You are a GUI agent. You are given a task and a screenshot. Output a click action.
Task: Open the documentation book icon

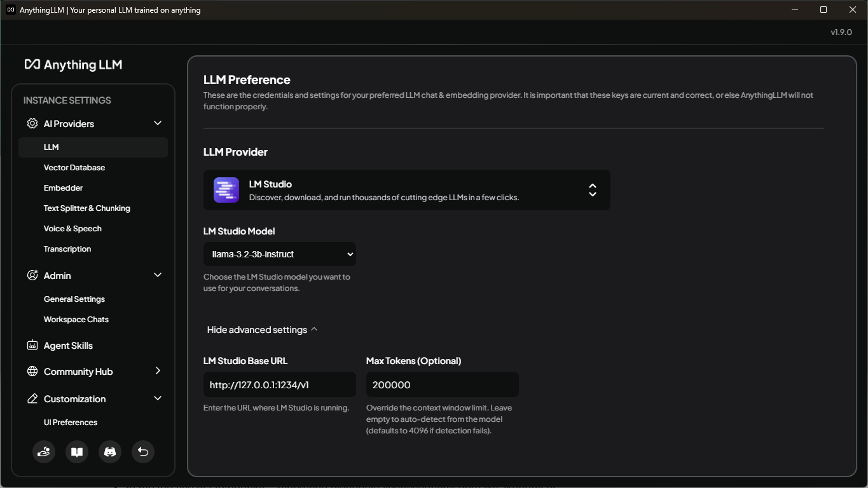pyautogui.click(x=77, y=452)
